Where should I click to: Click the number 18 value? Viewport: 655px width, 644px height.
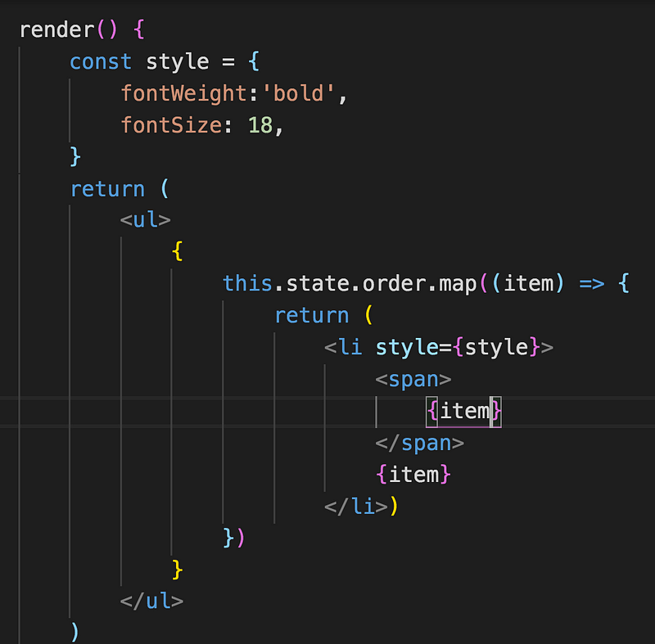pos(260,125)
